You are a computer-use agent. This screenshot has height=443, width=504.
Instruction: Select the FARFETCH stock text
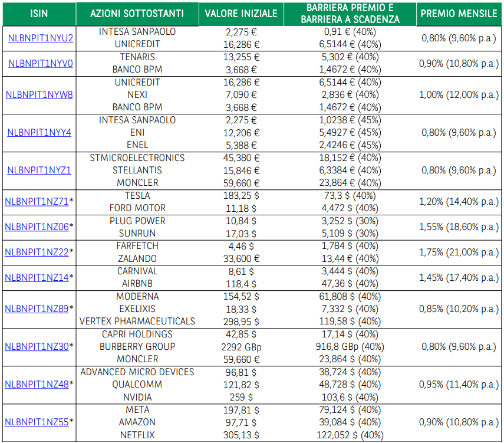(x=137, y=246)
